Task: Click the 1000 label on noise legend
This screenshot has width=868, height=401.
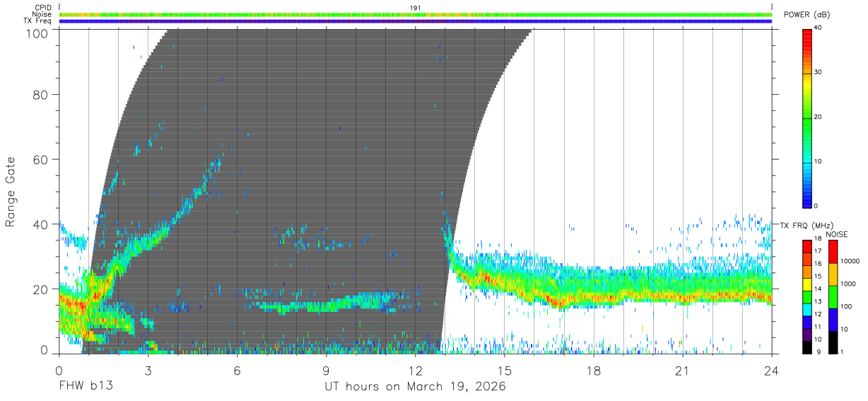Action: (847, 284)
